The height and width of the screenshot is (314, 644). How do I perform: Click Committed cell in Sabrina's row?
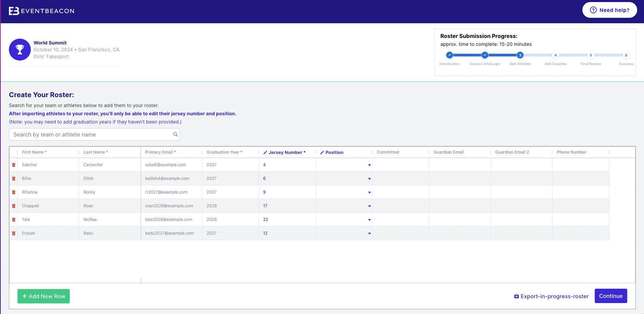pyautogui.click(x=401, y=165)
